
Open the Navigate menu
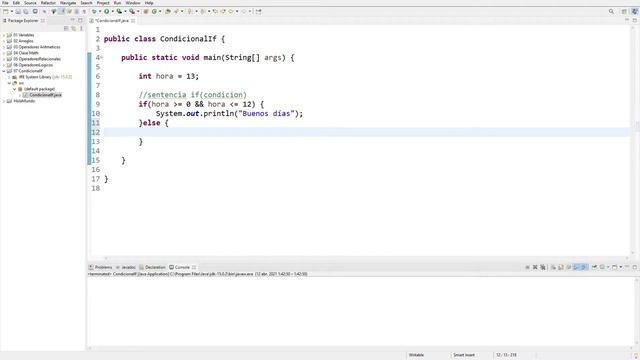coord(68,3)
